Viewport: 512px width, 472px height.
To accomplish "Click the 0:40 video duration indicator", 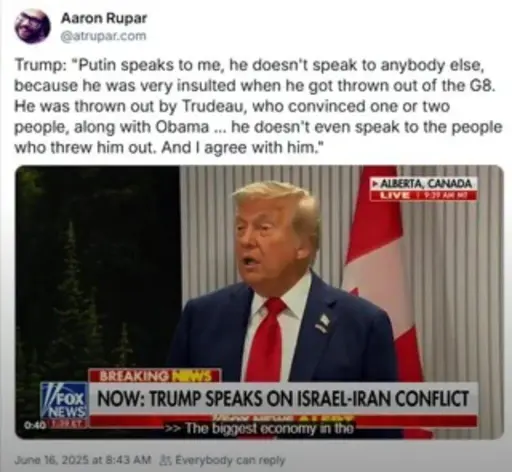I will tap(31, 426).
